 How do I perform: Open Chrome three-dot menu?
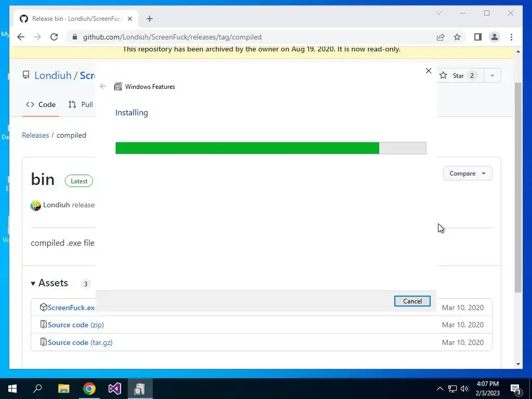pos(511,37)
